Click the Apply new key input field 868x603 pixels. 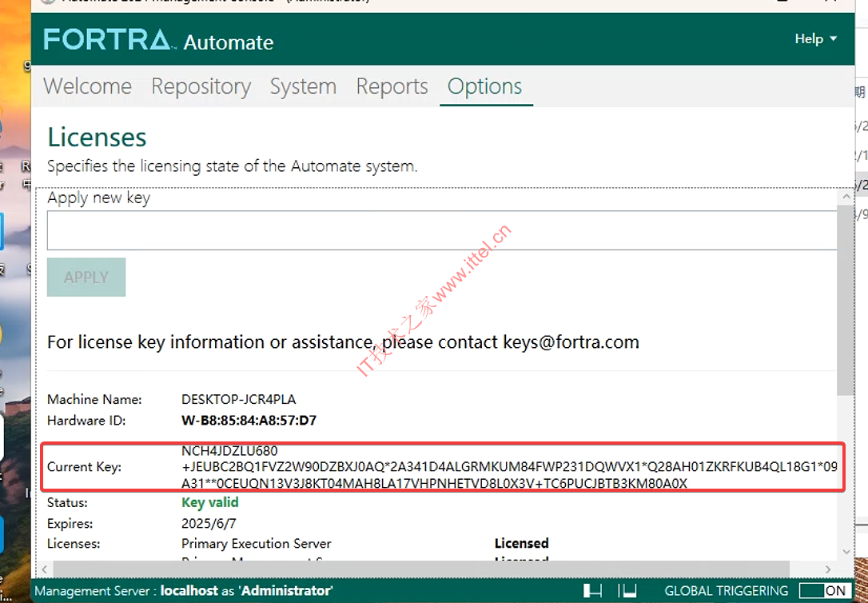coord(442,230)
